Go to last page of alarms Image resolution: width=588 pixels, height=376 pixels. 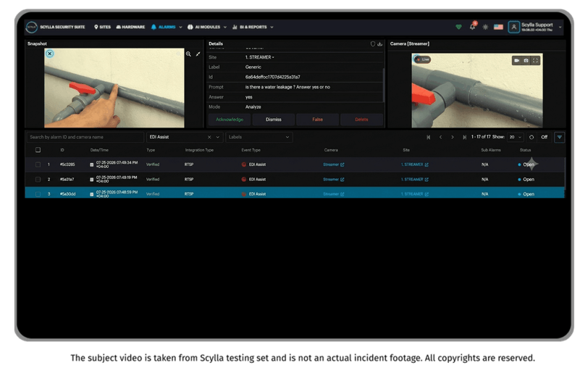tap(465, 138)
